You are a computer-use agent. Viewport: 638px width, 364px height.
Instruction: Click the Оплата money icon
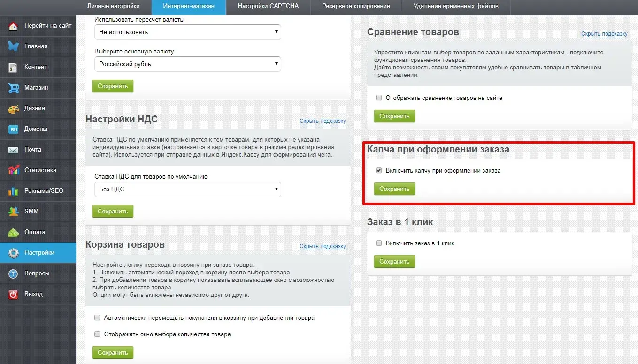pos(13,232)
